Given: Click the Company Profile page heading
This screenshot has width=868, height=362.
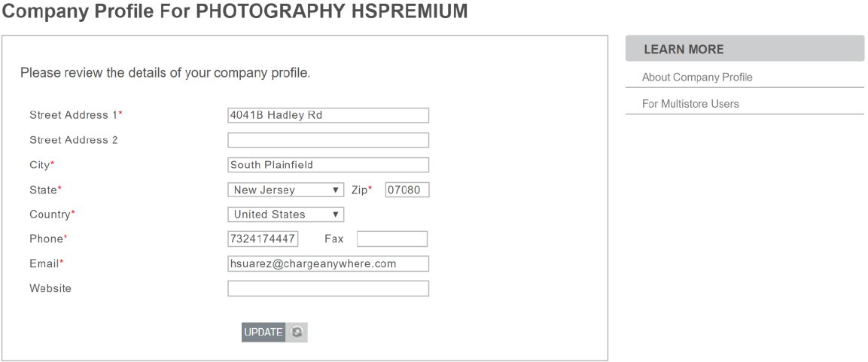Looking at the screenshot, I should point(236,12).
